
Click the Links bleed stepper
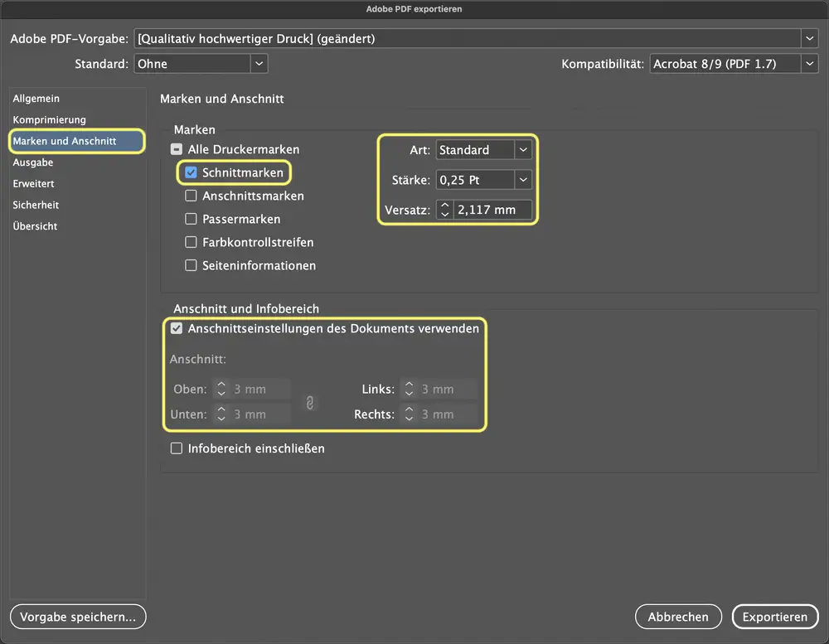409,390
